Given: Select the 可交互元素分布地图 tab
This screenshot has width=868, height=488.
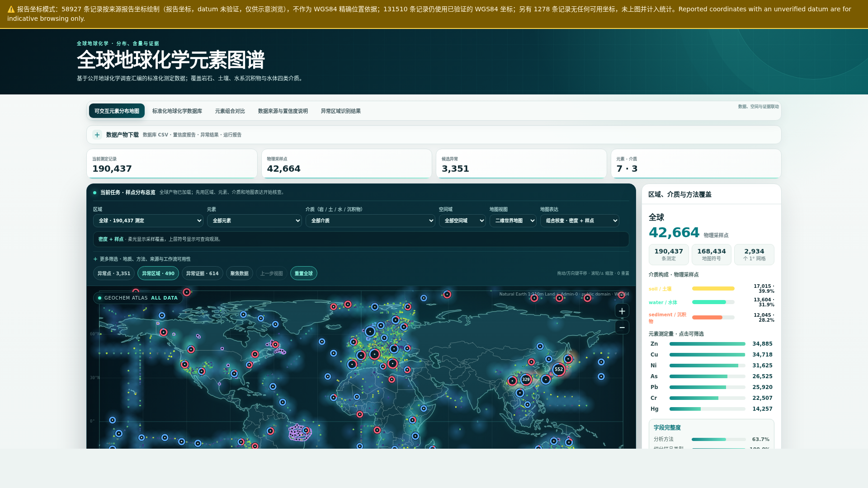Looking at the screenshot, I should click(x=117, y=111).
